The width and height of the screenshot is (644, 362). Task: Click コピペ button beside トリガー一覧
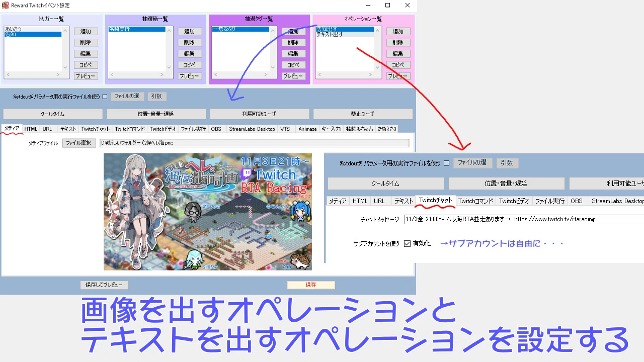pos(86,65)
